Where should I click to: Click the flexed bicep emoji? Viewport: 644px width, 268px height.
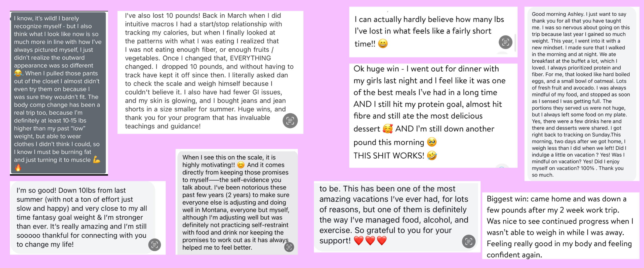click(97, 160)
